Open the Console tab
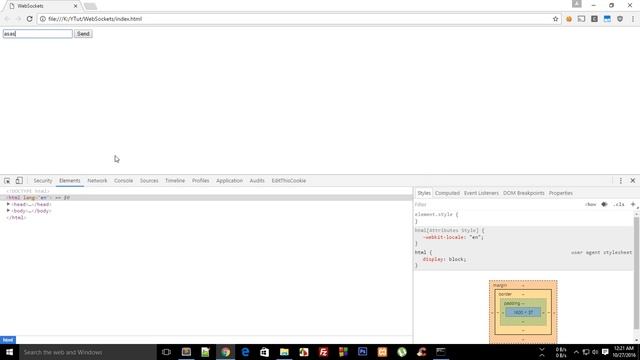 123,180
